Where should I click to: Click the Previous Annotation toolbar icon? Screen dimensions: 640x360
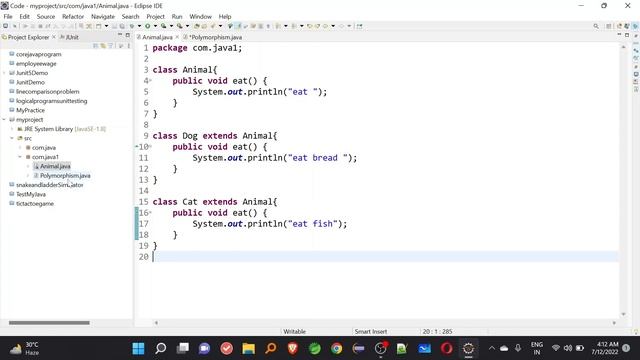click(x=294, y=26)
